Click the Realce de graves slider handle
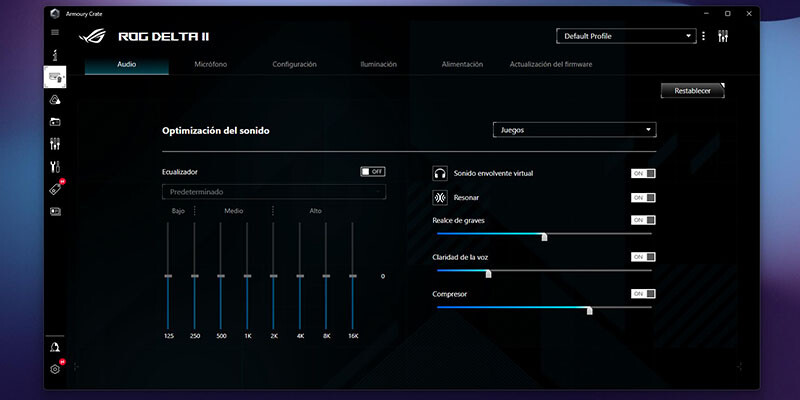The width and height of the screenshot is (800, 400). tap(544, 237)
